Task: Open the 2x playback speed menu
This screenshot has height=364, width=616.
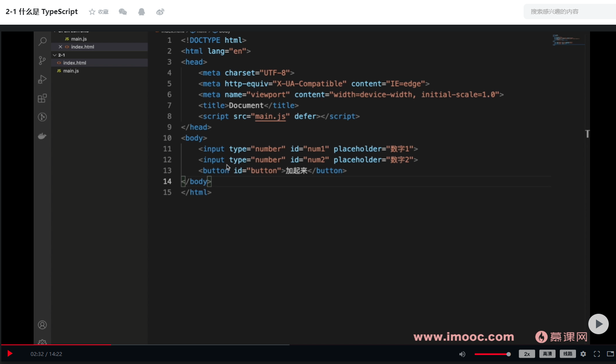Action: click(527, 354)
